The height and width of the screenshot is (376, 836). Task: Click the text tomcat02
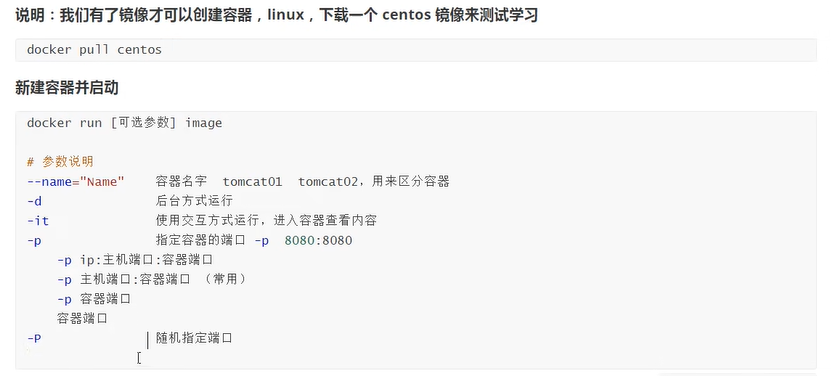(327, 182)
